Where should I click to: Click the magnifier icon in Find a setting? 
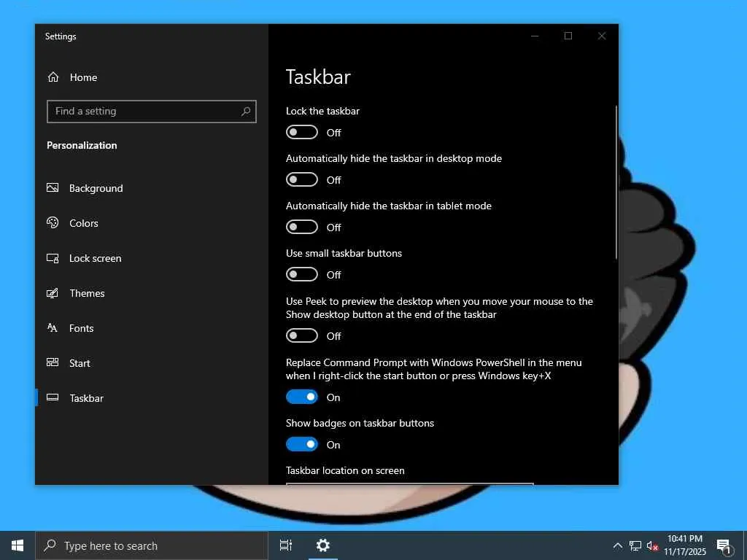click(x=246, y=112)
